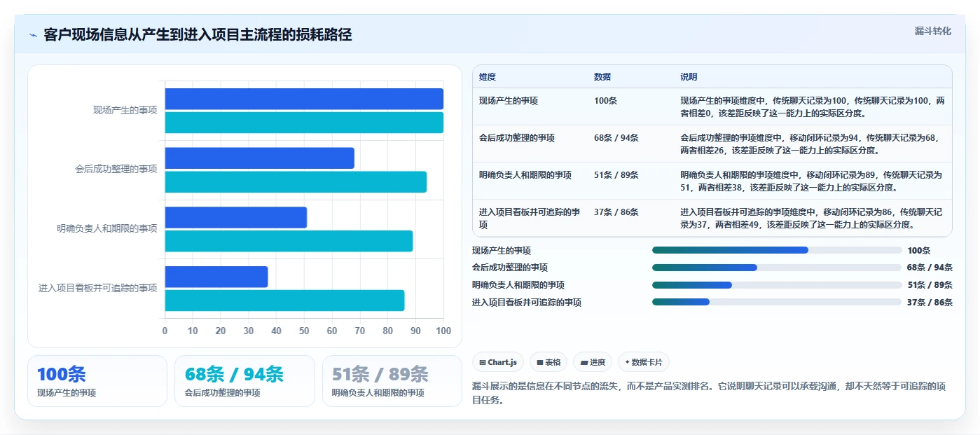Select the 表格 chip
Viewport: 980px width, 435px height.
[548, 362]
